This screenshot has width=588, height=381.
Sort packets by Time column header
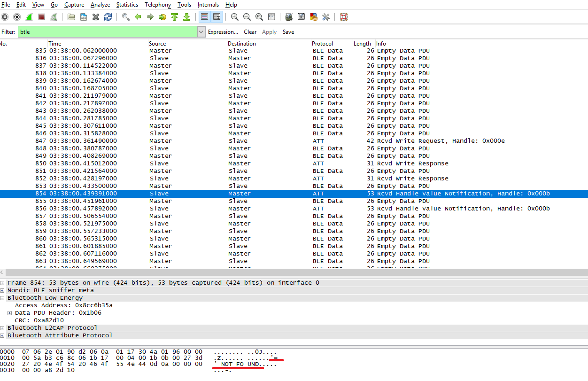pos(54,44)
